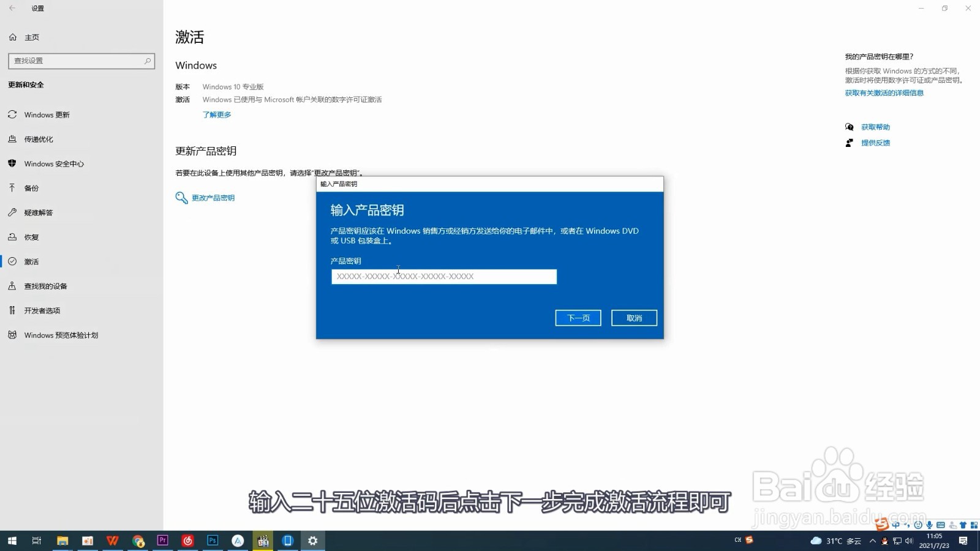
Task: Open the Sogou soft keyboard icon
Action: click(941, 525)
